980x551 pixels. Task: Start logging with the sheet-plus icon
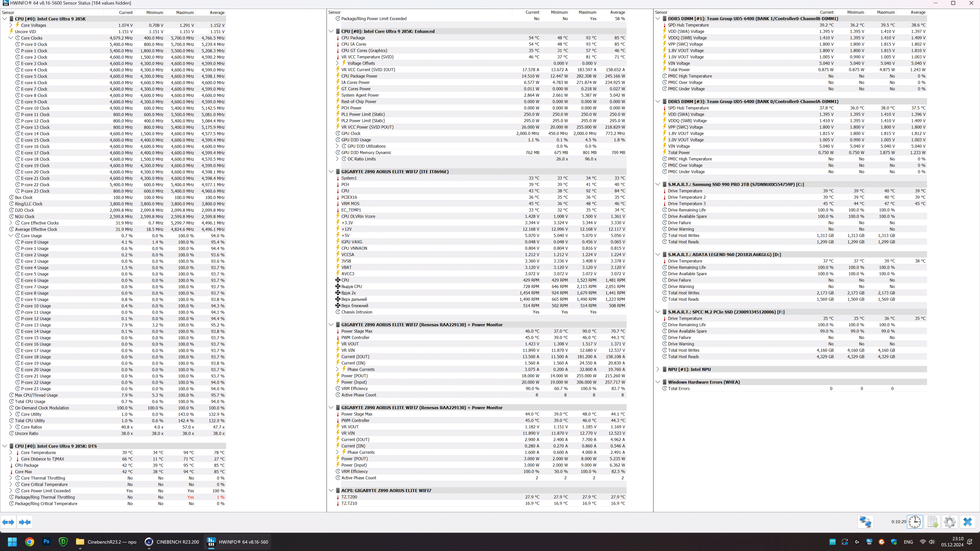[x=933, y=522]
